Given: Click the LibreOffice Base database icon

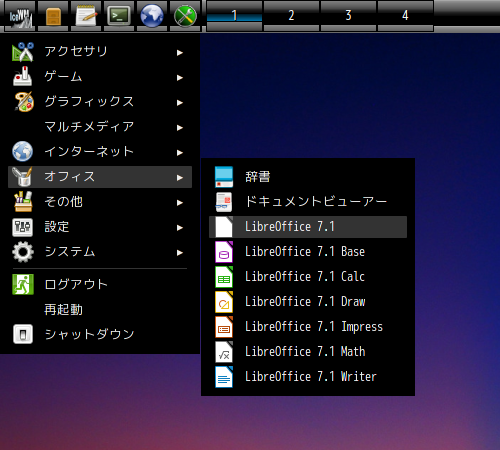Looking at the screenshot, I should (224, 252).
